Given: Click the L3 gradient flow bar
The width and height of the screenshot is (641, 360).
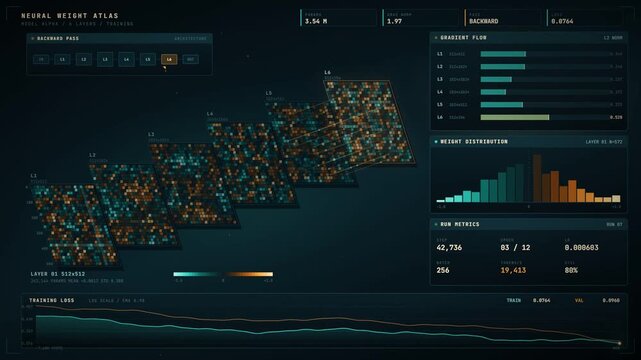Looking at the screenshot, I should coord(496,79).
